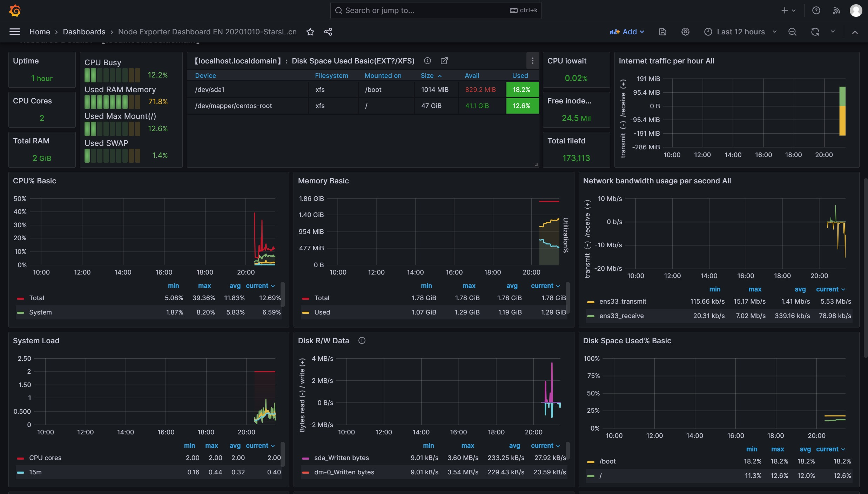Save dashboard with the disk icon
Image resolution: width=868 pixels, height=494 pixels.
pyautogui.click(x=662, y=32)
